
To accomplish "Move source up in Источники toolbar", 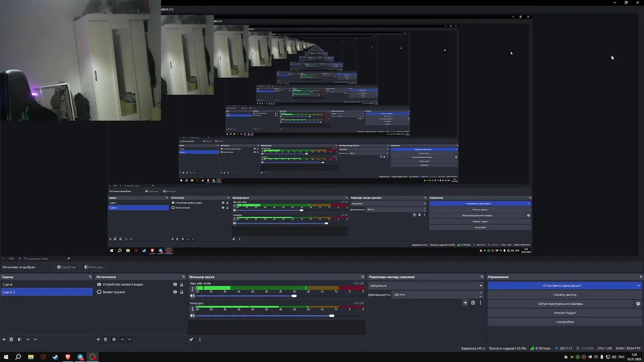I will (x=122, y=339).
